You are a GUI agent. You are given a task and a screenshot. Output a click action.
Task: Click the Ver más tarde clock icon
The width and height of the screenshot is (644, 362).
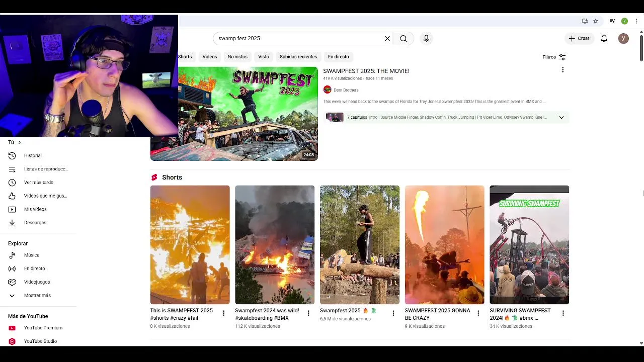pos(12,183)
